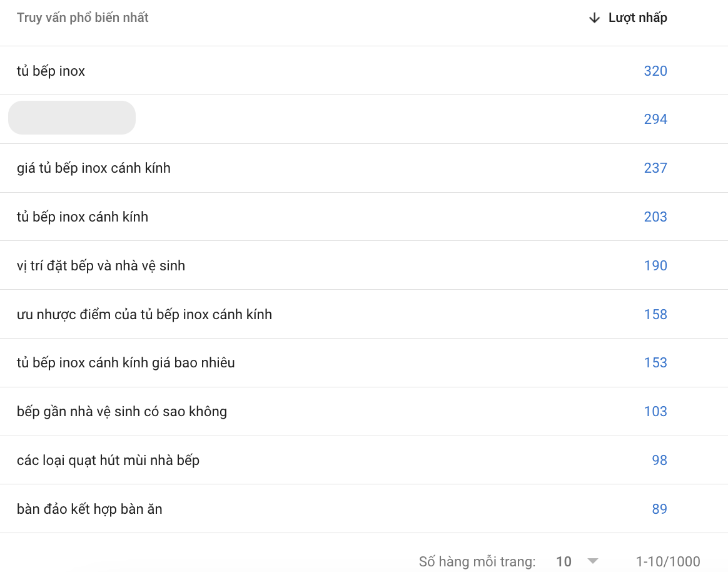
Task: Select query 'giá tủ bếp inox cánh kính'
Action: (x=94, y=168)
